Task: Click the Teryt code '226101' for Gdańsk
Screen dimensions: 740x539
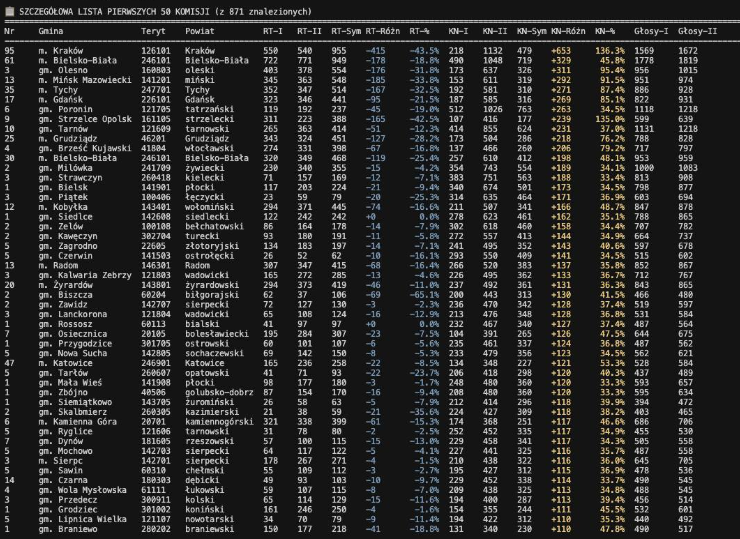Action: pos(155,100)
